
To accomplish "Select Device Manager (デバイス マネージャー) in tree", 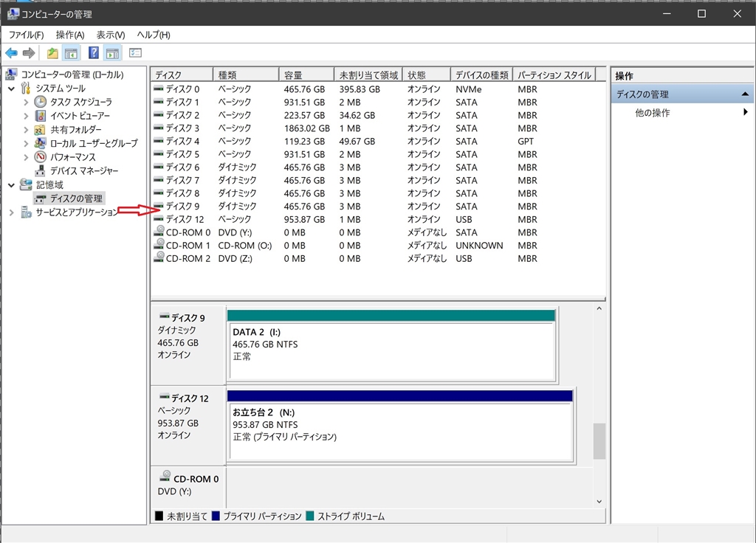I will pos(83,170).
